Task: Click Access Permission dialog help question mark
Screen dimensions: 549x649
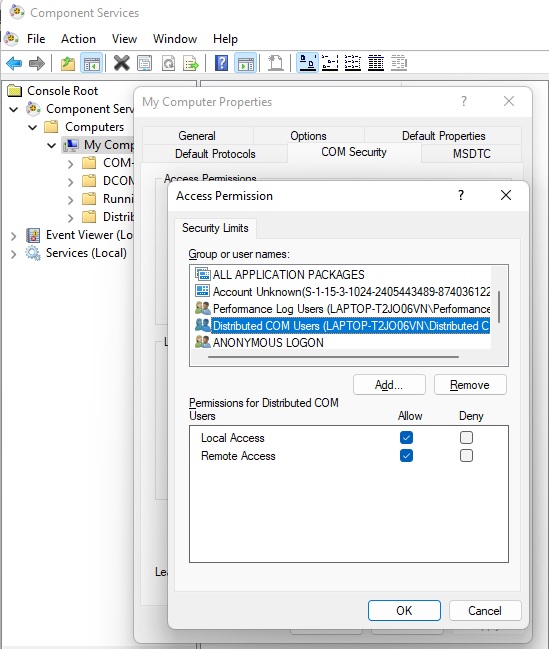Action: [461, 195]
